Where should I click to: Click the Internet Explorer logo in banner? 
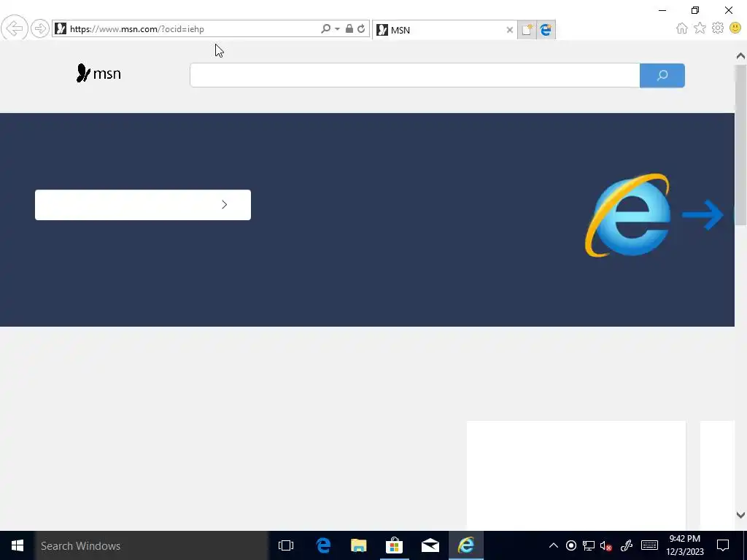pos(628,215)
